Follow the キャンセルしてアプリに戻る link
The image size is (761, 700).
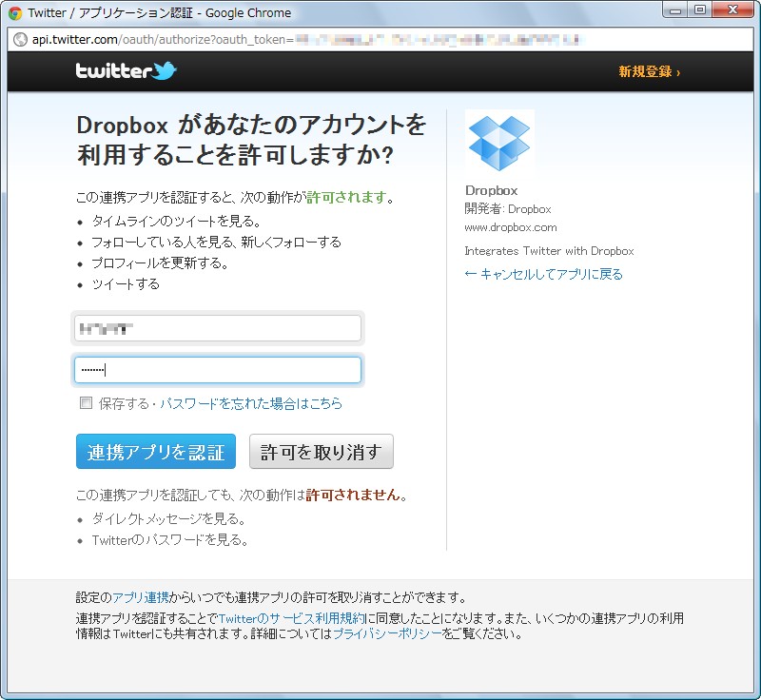point(543,274)
